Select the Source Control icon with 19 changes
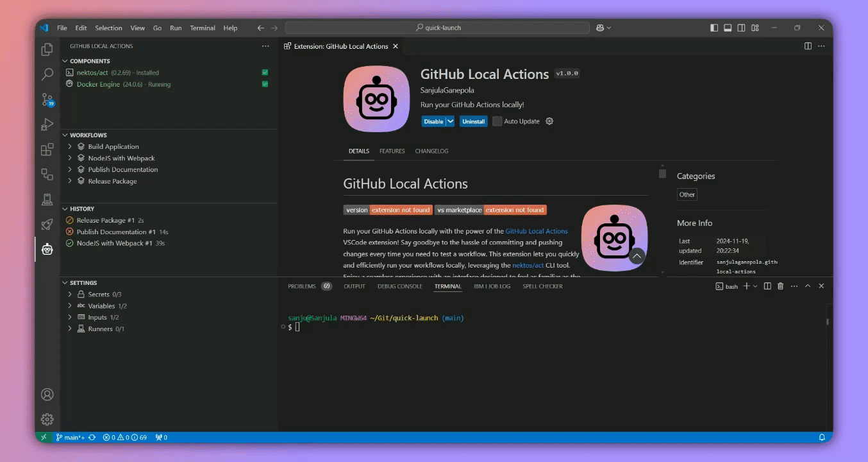This screenshot has height=462, width=868. (x=46, y=99)
